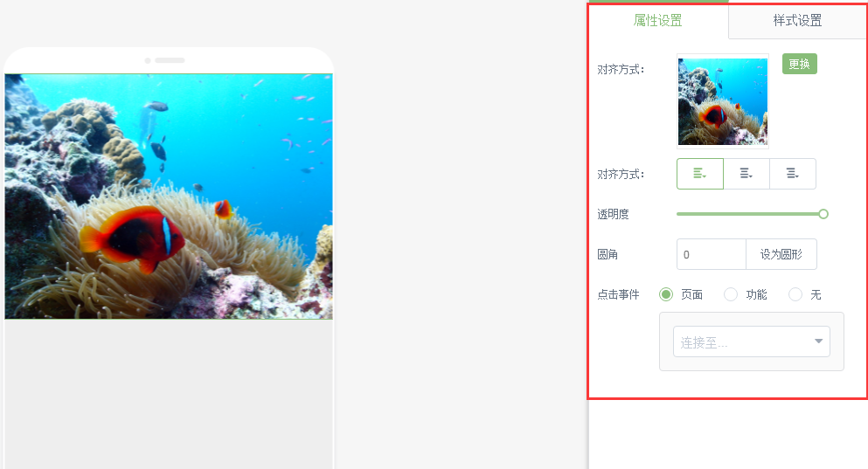Focus the 圆角 value input field
The height and width of the screenshot is (469, 868).
tap(712, 254)
